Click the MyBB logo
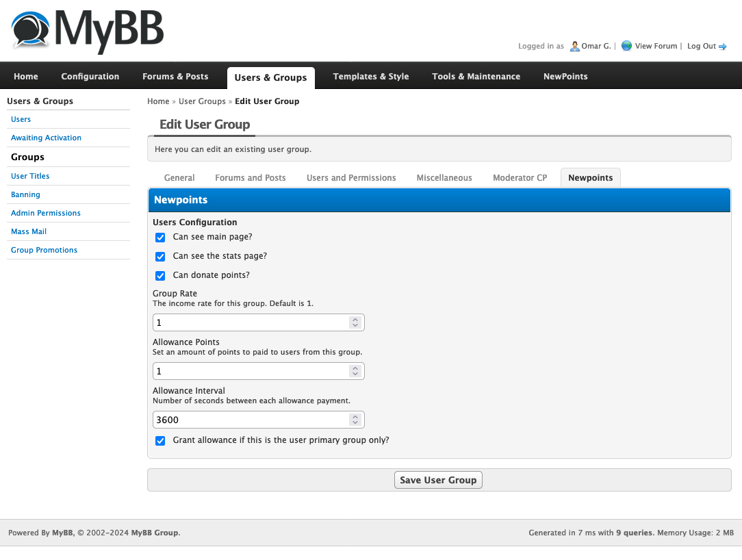742x560 pixels. [87, 31]
